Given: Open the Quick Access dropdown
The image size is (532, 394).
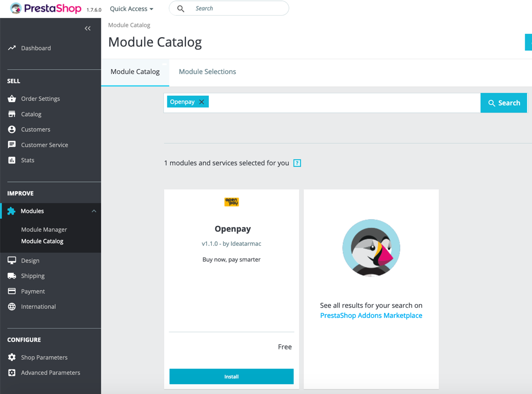Looking at the screenshot, I should (131, 9).
